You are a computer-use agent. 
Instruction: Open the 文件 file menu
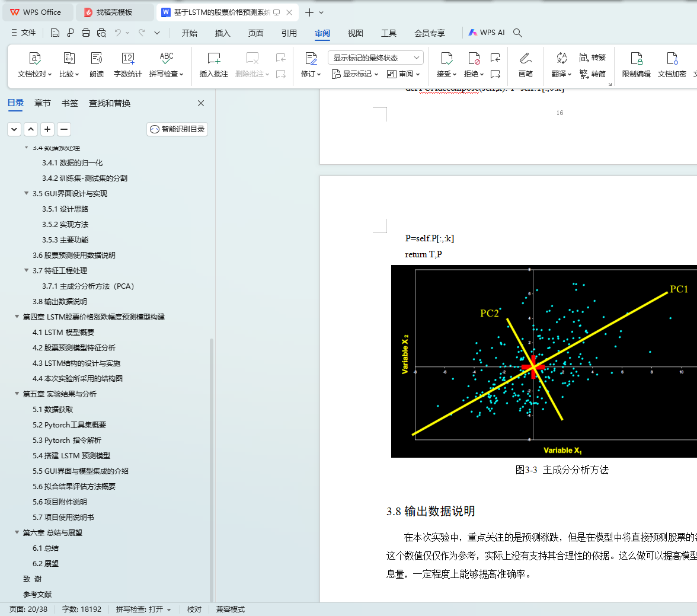pos(23,33)
